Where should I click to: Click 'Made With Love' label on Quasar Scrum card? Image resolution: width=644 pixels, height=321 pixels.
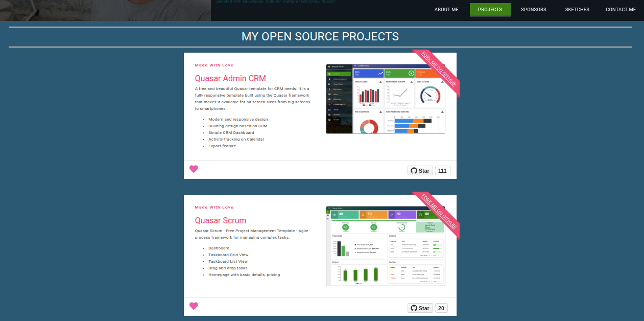[x=214, y=207]
